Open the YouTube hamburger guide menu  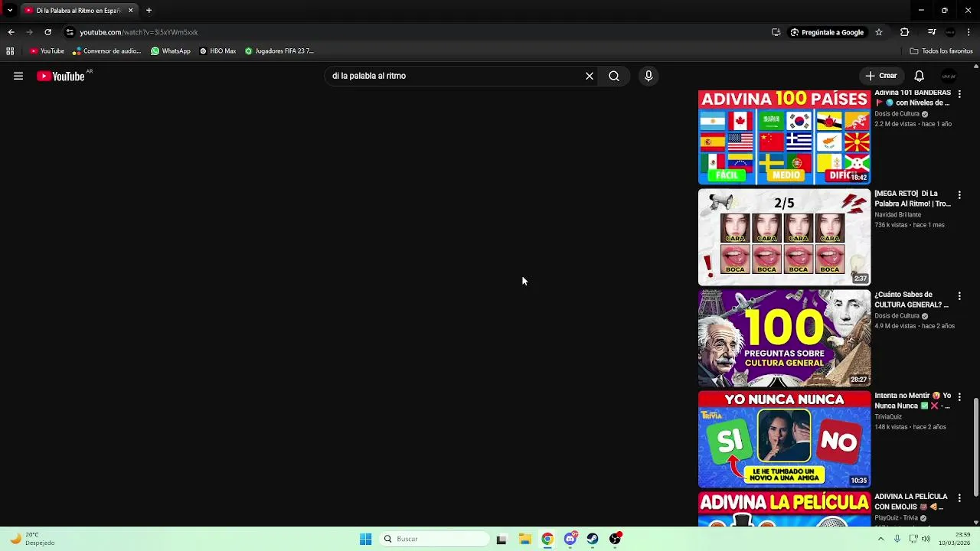(x=18, y=76)
